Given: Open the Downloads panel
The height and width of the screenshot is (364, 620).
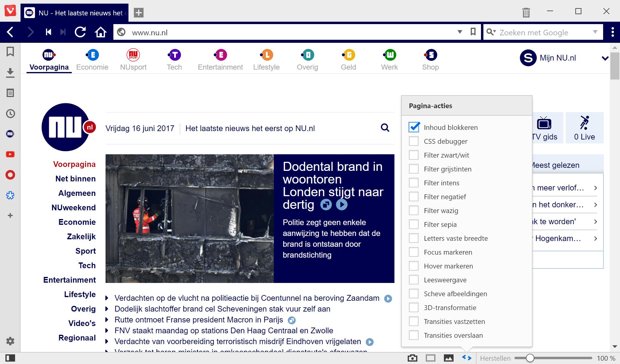Looking at the screenshot, I should pos(11,72).
